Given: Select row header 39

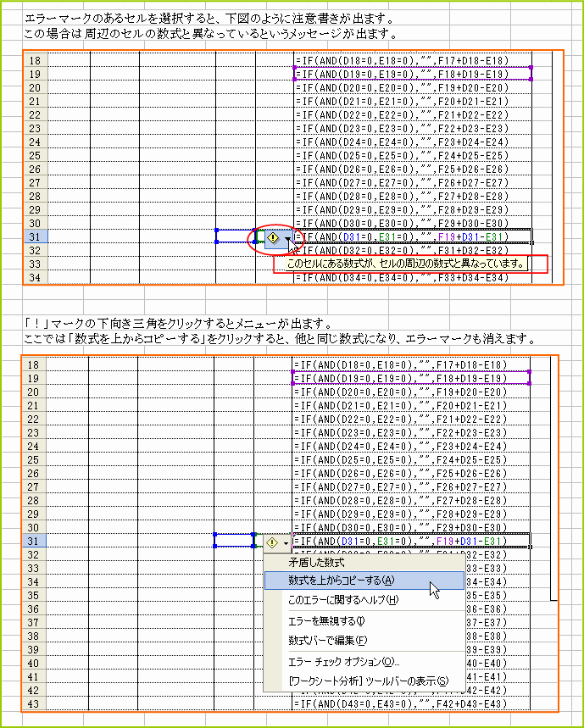Looking at the screenshot, I should 33,649.
